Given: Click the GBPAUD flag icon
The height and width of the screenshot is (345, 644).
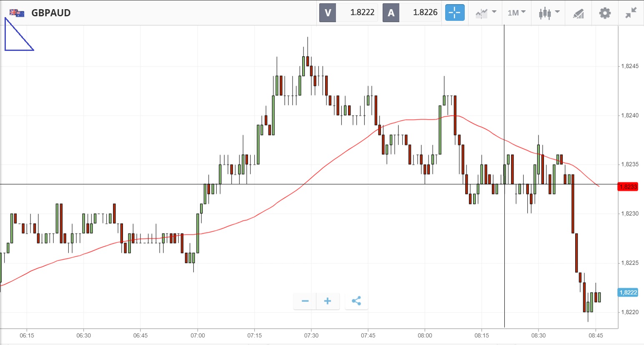Looking at the screenshot, I should pos(17,13).
